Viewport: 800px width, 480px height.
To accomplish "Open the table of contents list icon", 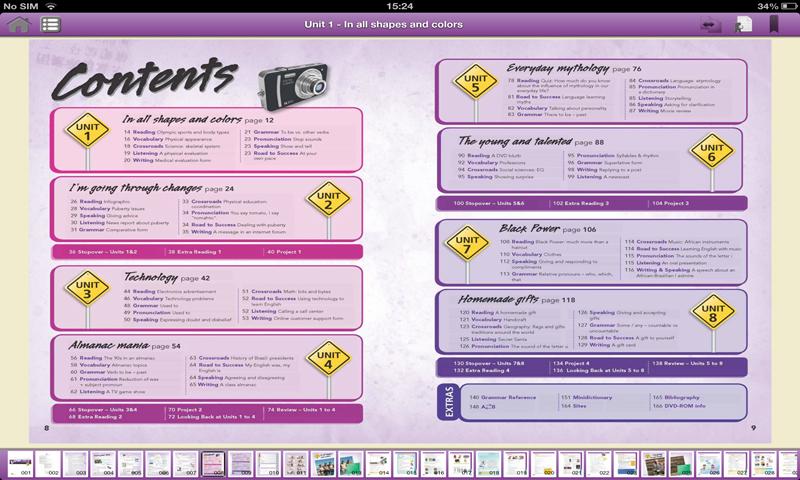I will 51,24.
